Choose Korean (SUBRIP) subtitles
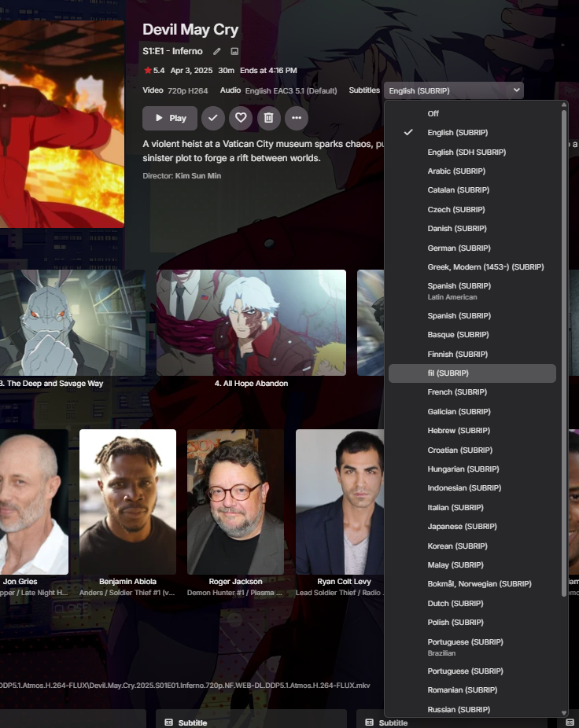Viewport: 579px width, 728px height. pyautogui.click(x=472, y=546)
